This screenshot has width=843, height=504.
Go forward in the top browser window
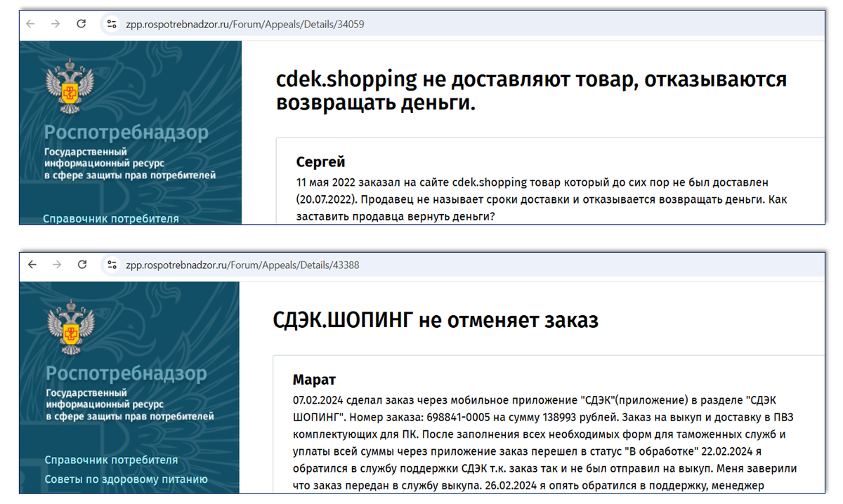(55, 24)
